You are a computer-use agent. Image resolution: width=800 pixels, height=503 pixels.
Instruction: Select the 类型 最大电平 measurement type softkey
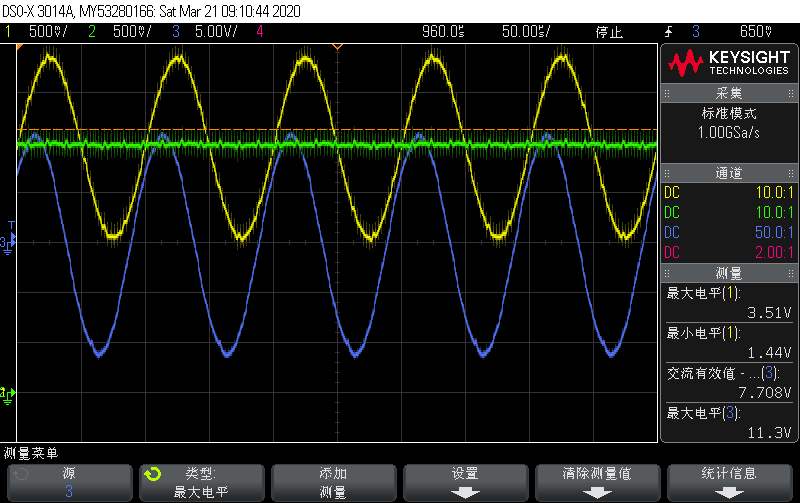coord(202,483)
